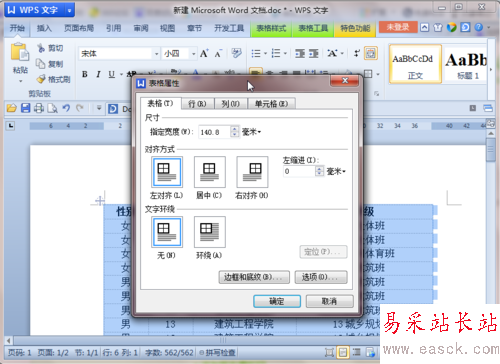Click the clear formatting eraser icon
The width and height of the screenshot is (500, 364).
click(236, 53)
